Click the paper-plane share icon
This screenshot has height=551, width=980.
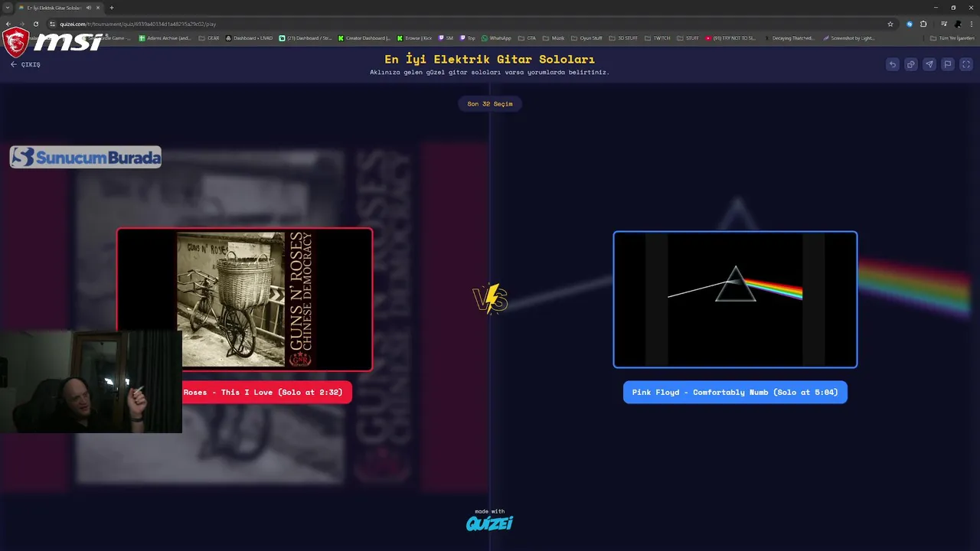click(929, 64)
